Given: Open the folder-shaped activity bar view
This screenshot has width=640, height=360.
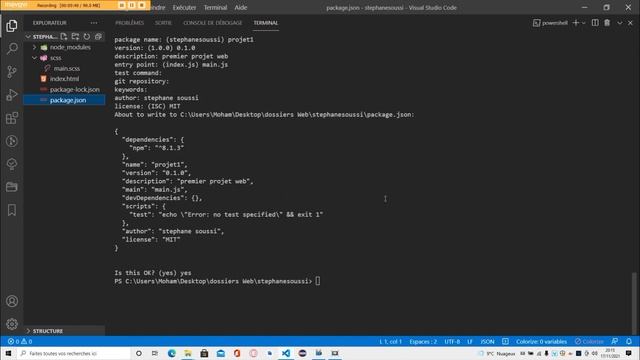Looking at the screenshot, I should (12, 187).
